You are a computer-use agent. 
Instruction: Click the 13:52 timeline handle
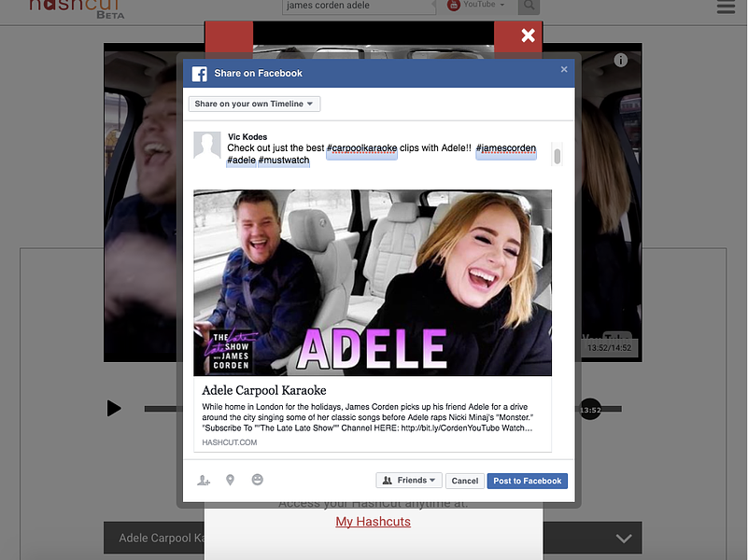pyautogui.click(x=590, y=410)
